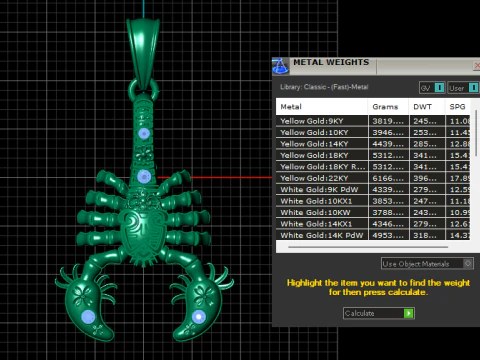Sort by the Metal column header
This screenshot has width=480, height=360.
pos(322,107)
